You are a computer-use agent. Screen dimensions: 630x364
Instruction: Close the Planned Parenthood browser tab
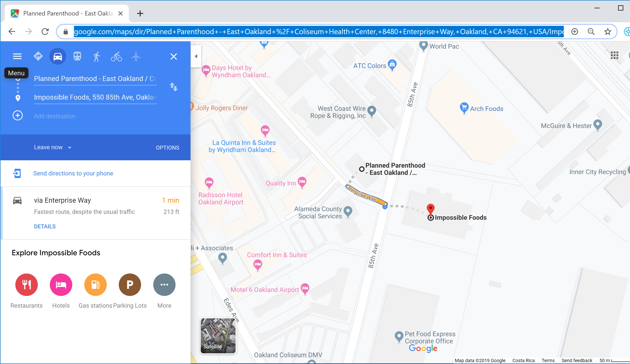pyautogui.click(x=121, y=13)
